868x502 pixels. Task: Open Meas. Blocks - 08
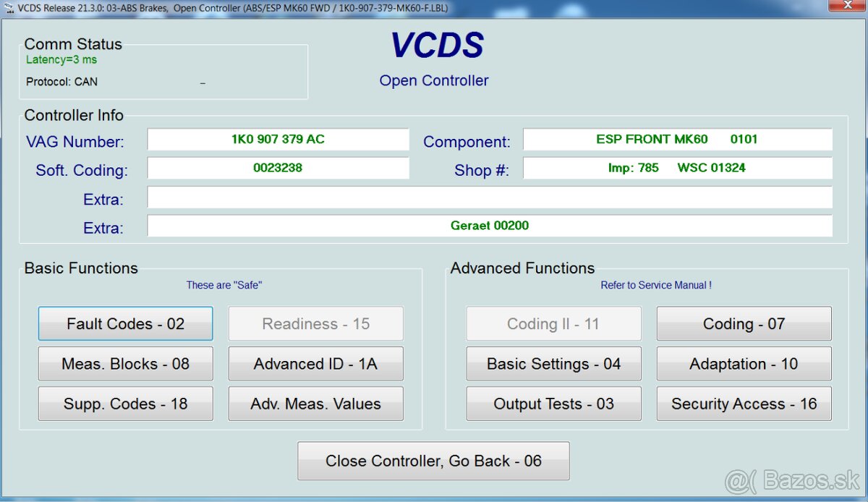click(x=125, y=364)
